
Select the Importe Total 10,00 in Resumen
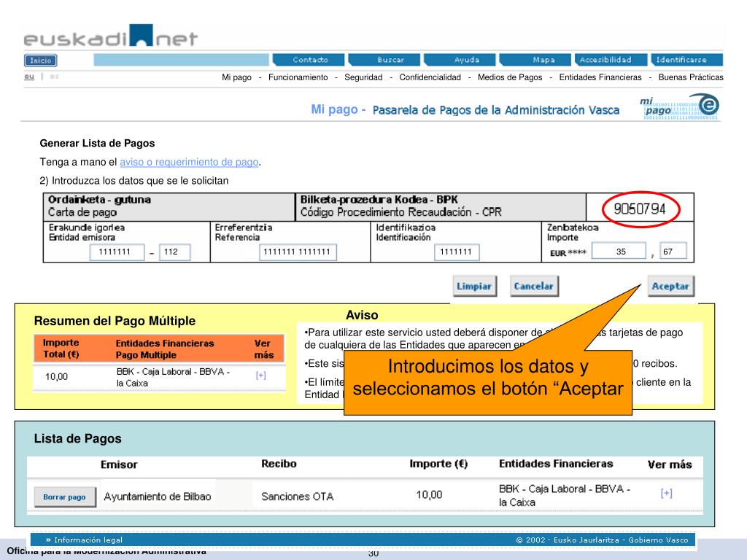point(56,377)
